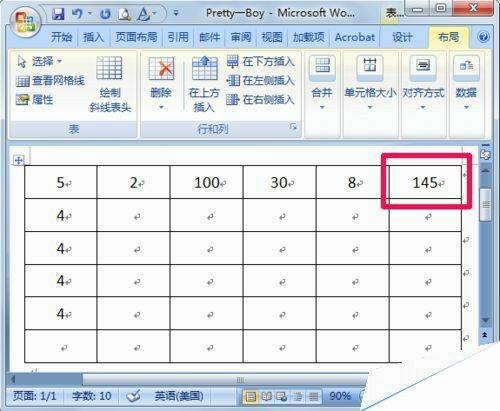Open table 属性 properties
This screenshot has width=500, height=411.
pos(34,99)
